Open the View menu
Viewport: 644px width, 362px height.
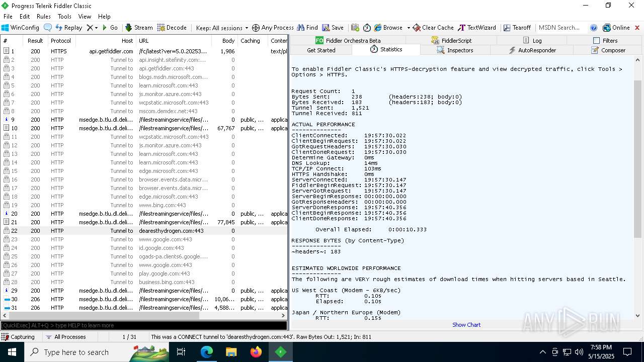click(85, 17)
